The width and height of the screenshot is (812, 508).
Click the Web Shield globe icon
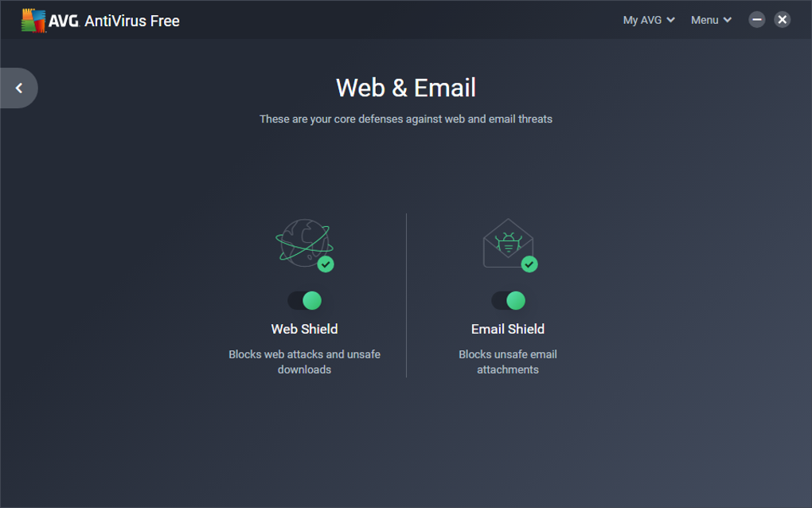(304, 244)
